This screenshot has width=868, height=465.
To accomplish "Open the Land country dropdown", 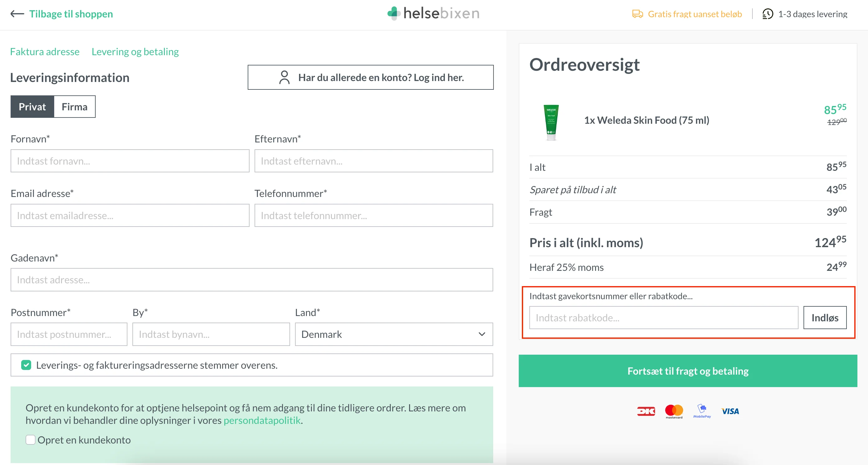I will point(393,334).
